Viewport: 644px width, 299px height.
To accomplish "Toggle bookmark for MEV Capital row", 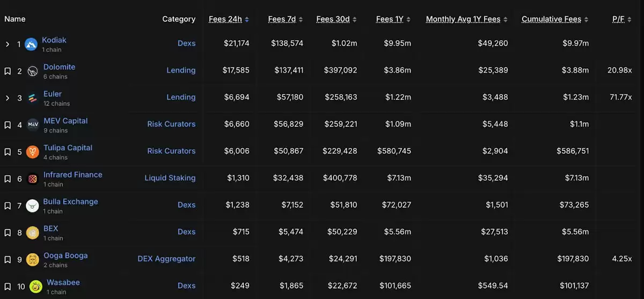I will (x=8, y=125).
